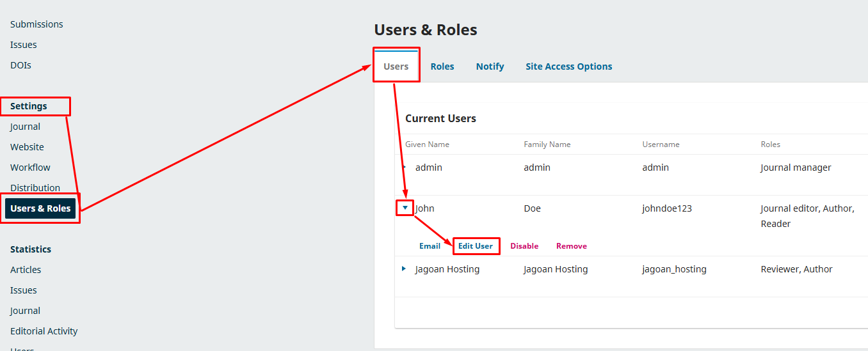Collapse the John Doe user row
Viewport: 868px width, 351px height.
[x=405, y=208]
